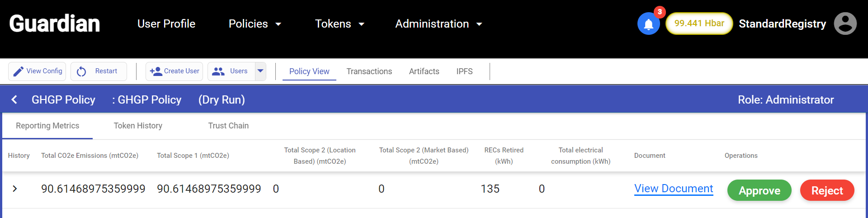Click the Create User add-person icon
The height and width of the screenshot is (218, 868).
tap(156, 71)
